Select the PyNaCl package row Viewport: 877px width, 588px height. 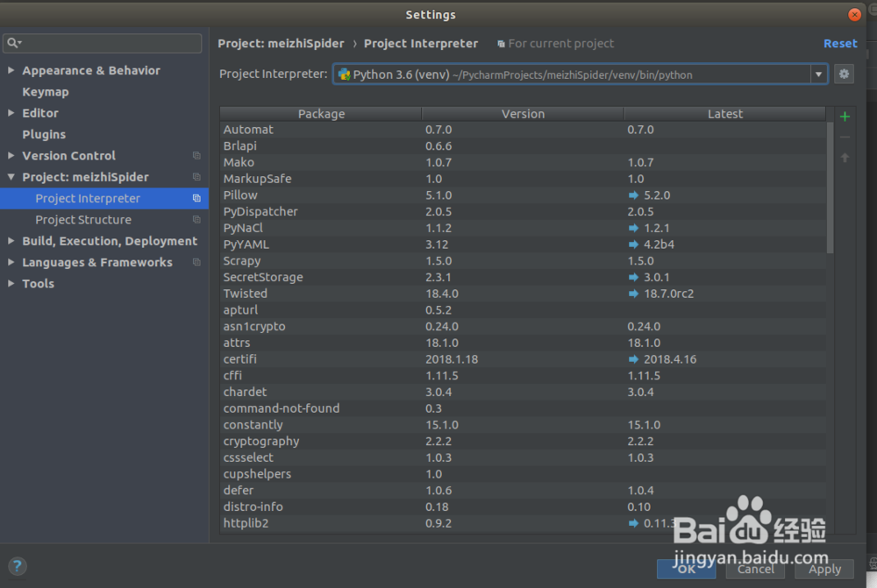coord(523,228)
